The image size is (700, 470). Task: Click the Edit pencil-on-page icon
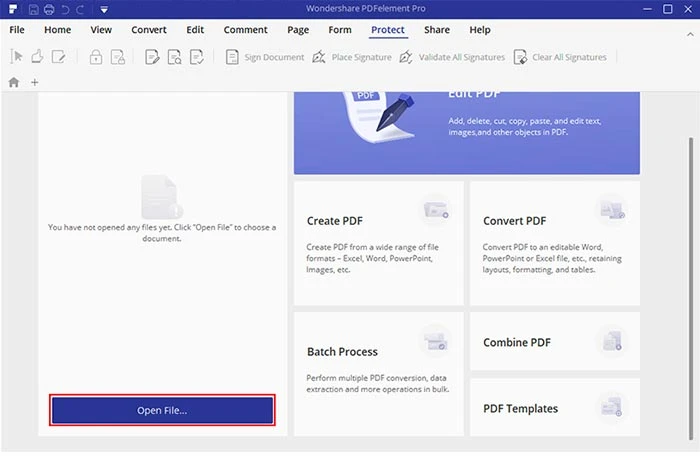coord(58,57)
